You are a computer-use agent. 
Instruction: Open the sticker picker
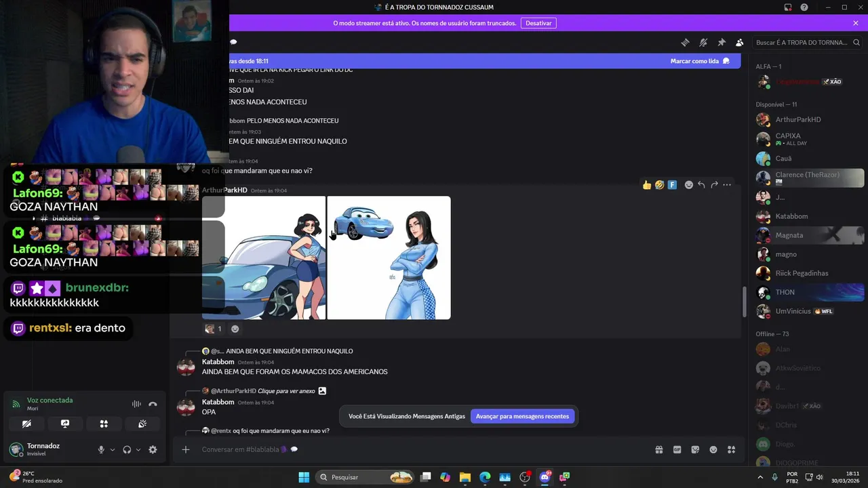(x=695, y=449)
